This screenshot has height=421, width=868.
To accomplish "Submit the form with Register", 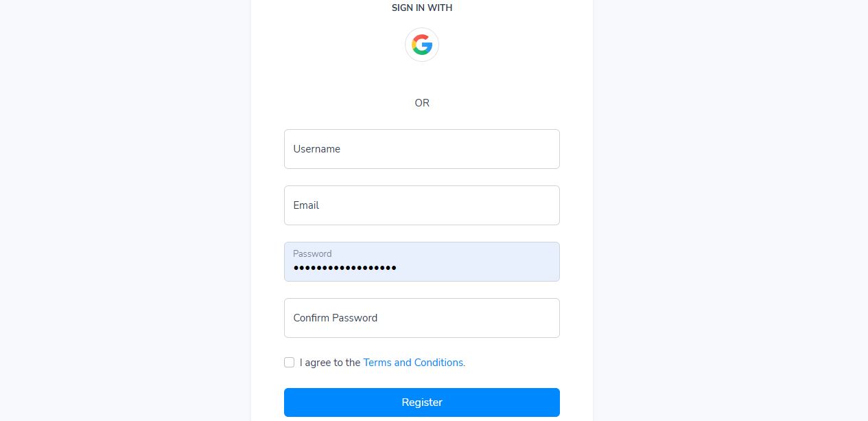I will point(422,402).
